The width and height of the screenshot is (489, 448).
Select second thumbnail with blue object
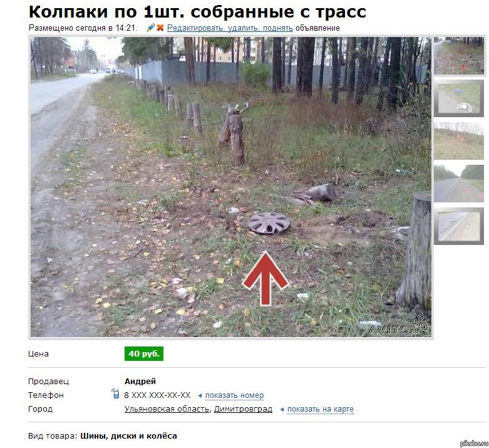pos(459,98)
